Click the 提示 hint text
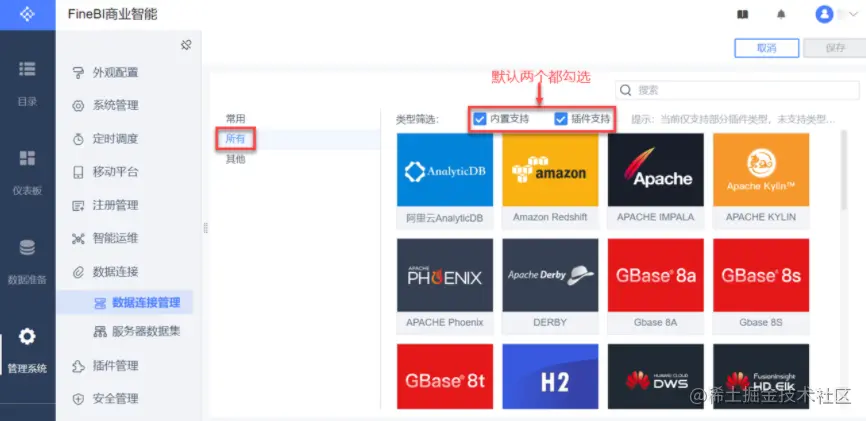 [x=733, y=119]
